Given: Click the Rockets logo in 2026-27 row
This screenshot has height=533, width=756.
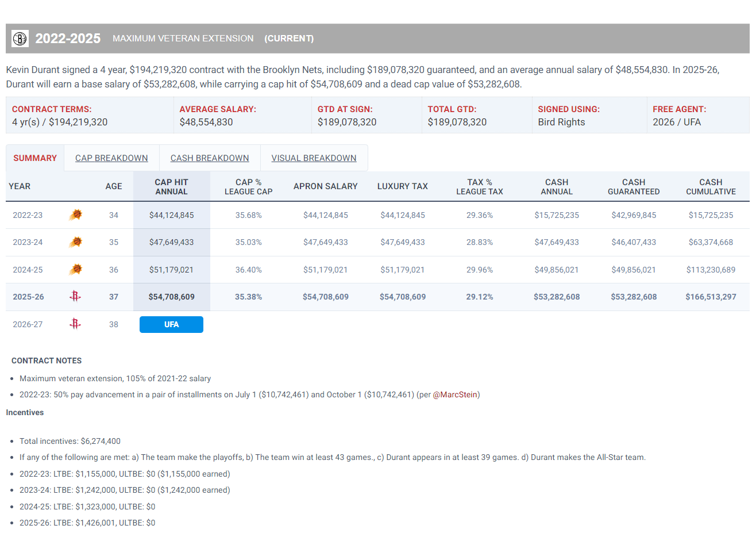Looking at the screenshot, I should coord(75,324).
